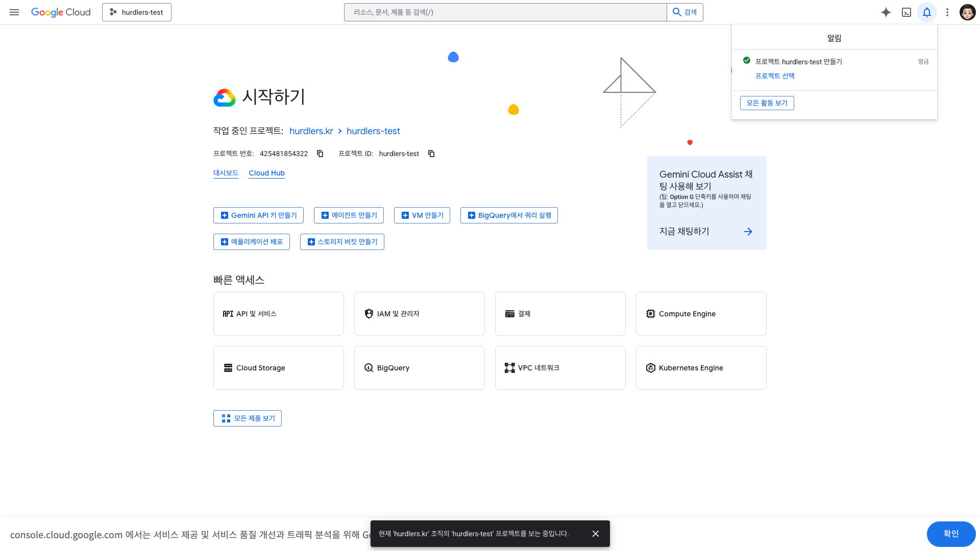Click the IAM shield icon
The width and height of the screenshot is (980, 551).
[x=369, y=314]
